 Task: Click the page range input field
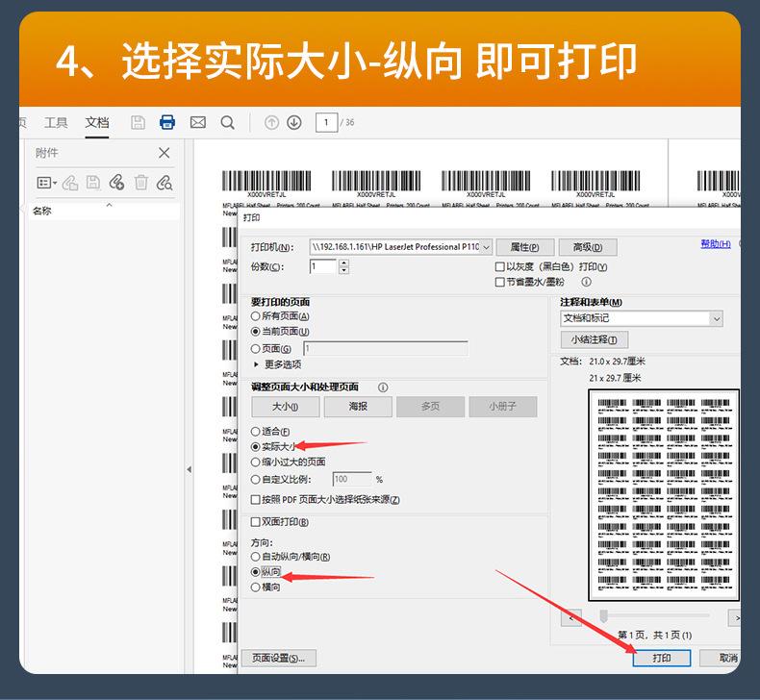pyautogui.click(x=386, y=348)
